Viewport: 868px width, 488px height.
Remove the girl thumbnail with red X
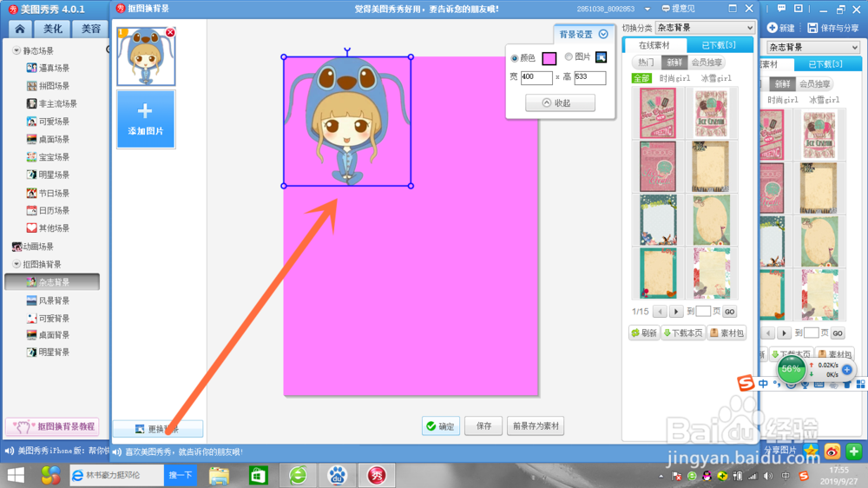click(x=170, y=33)
